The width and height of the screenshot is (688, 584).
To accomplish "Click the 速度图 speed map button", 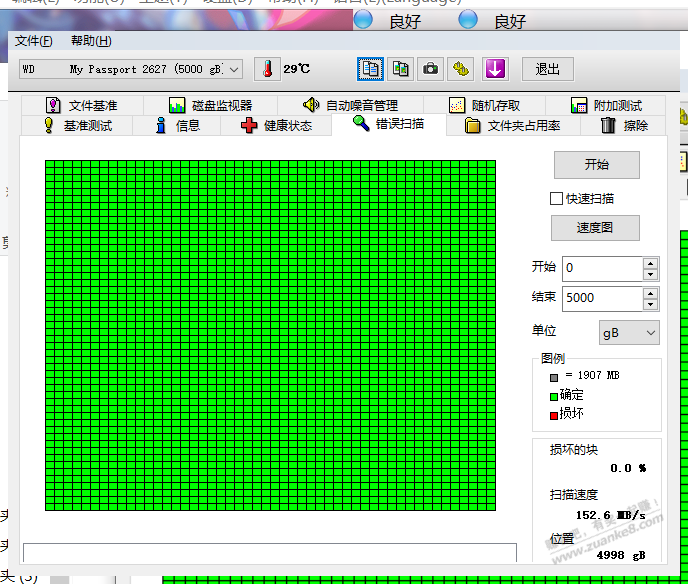I will (595, 228).
